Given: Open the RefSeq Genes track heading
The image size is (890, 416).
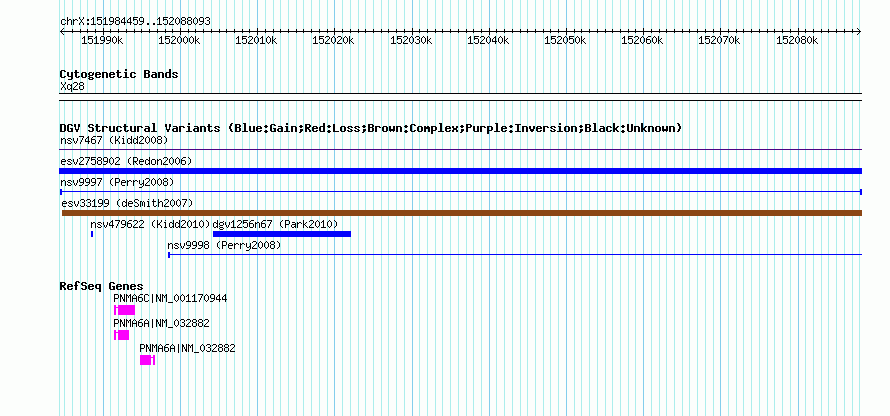Looking at the screenshot, I should (101, 286).
